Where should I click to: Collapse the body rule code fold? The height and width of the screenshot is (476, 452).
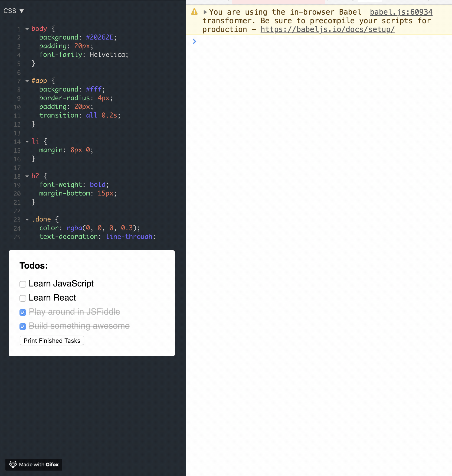(x=27, y=29)
